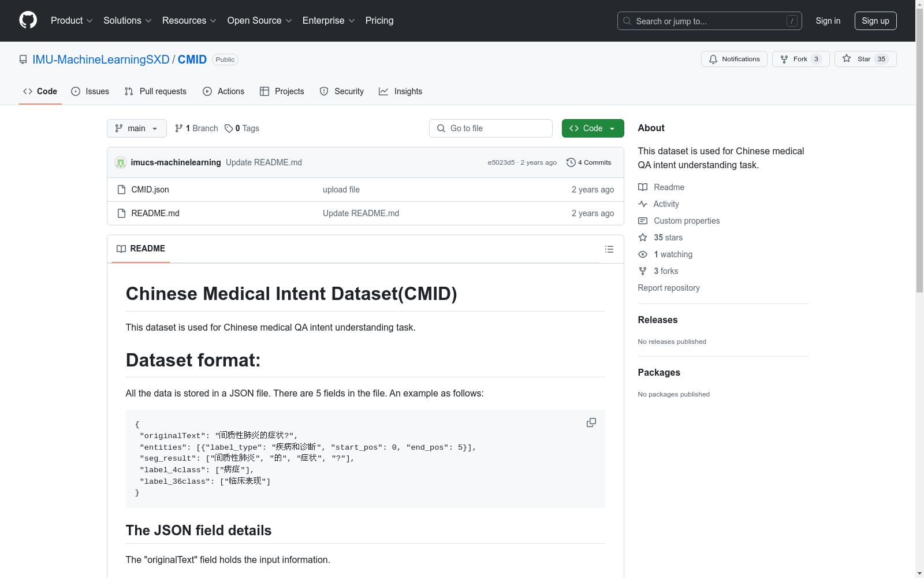Click the imucs-machinelearning avatar icon
This screenshot has height=578, width=924.
pos(121,162)
